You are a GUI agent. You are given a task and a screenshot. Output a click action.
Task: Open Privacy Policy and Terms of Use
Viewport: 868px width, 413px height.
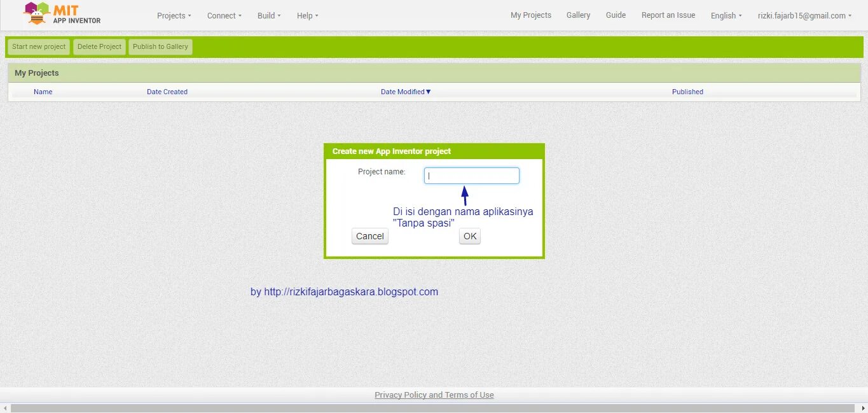pyautogui.click(x=434, y=395)
